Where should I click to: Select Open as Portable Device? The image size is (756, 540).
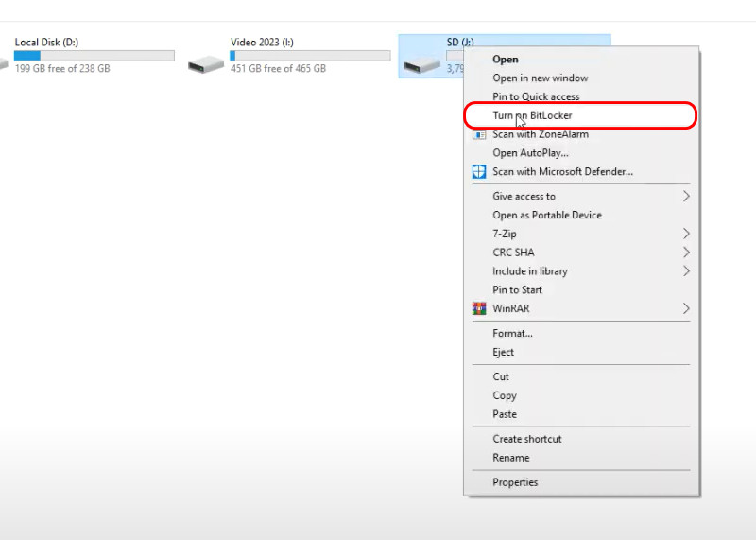[x=581, y=216]
